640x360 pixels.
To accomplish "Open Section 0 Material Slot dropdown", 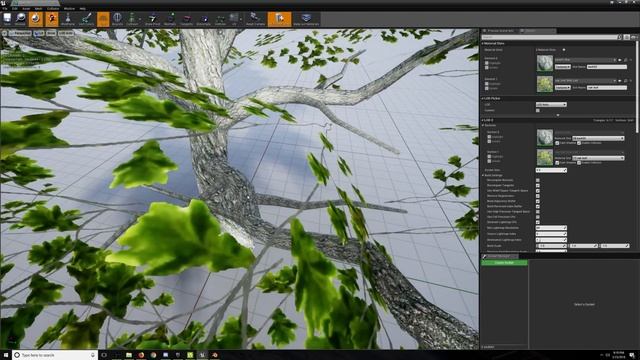I will click(598, 138).
